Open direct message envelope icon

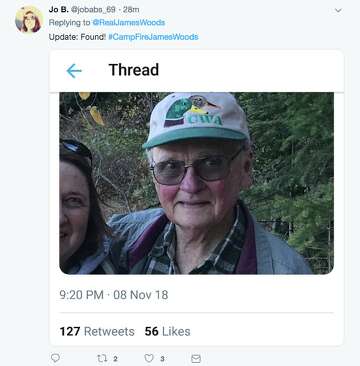click(x=196, y=358)
